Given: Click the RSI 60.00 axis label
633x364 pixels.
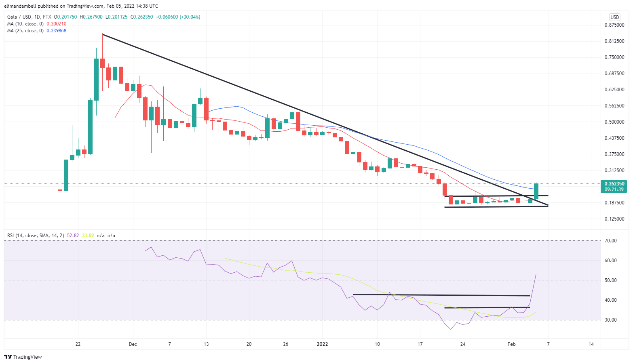Looking at the screenshot, I should (x=611, y=261).
